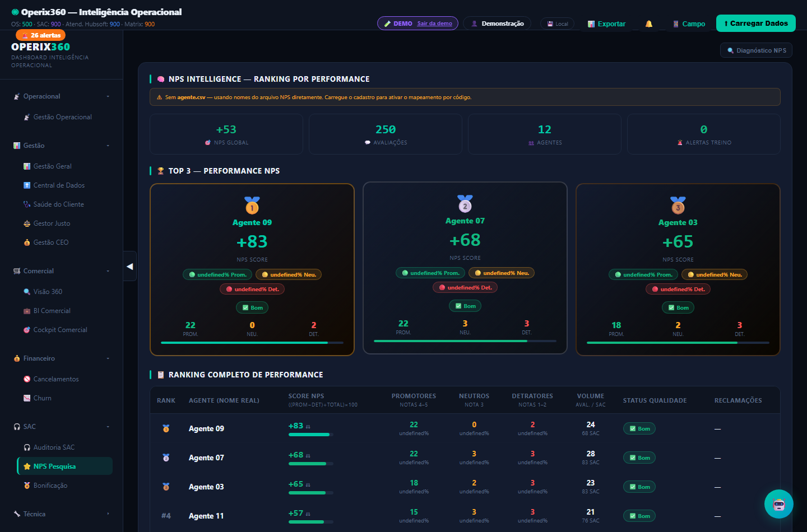Click the Carregar Dados button

point(755,23)
